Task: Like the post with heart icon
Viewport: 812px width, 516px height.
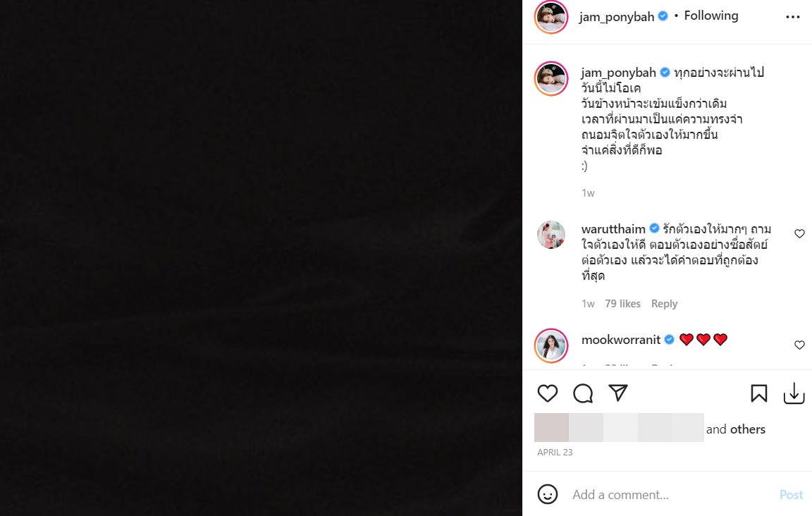Action: click(548, 393)
